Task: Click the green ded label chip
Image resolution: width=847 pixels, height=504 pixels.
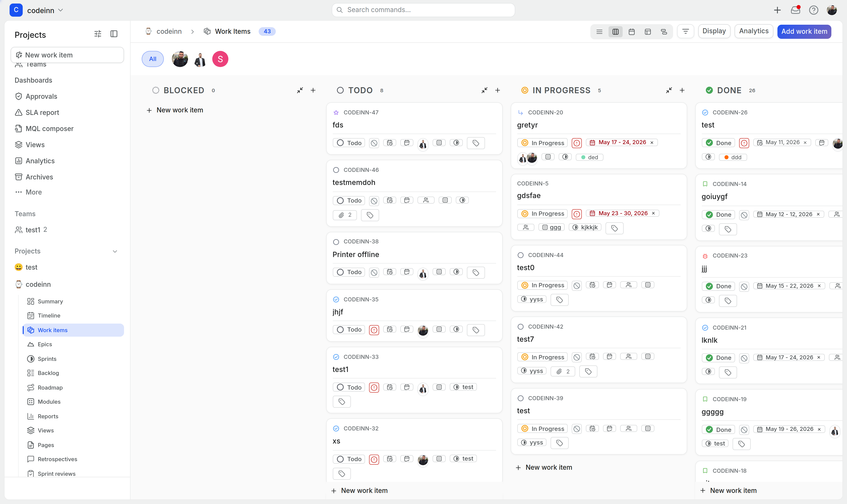Action: click(589, 157)
